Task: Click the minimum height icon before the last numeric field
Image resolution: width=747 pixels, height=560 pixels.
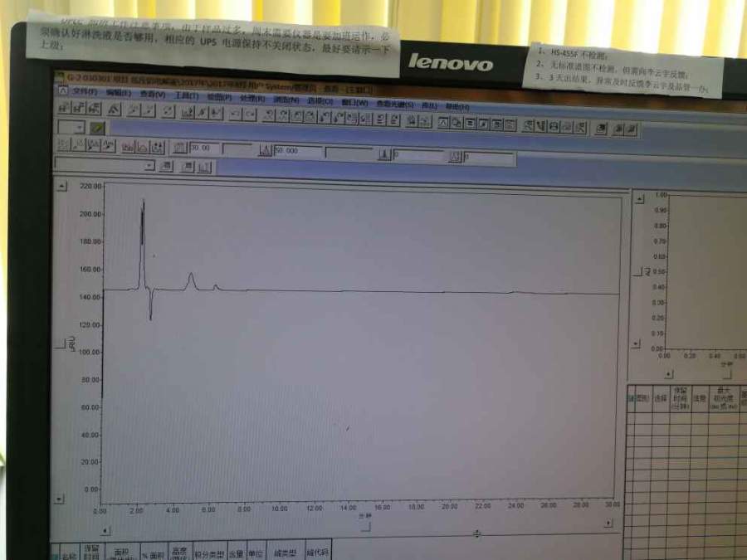Action: point(456,157)
